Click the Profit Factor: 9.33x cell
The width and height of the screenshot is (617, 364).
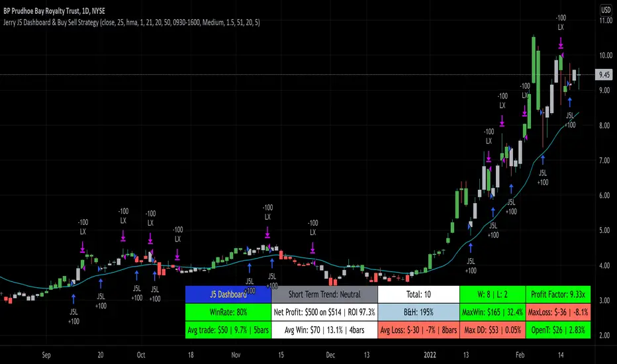[x=558, y=295]
